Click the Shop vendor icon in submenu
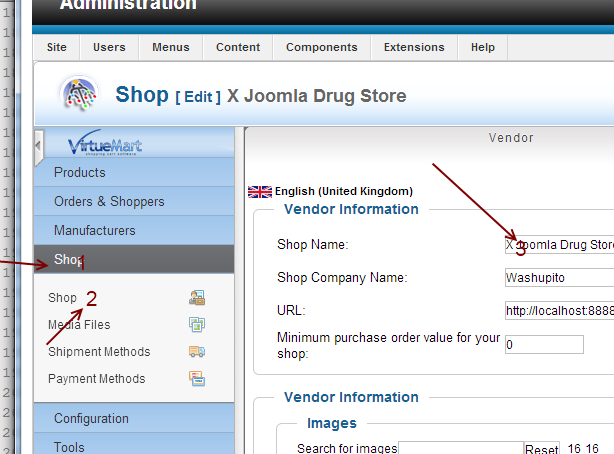Viewport: 614px width, 454px height. (197, 298)
